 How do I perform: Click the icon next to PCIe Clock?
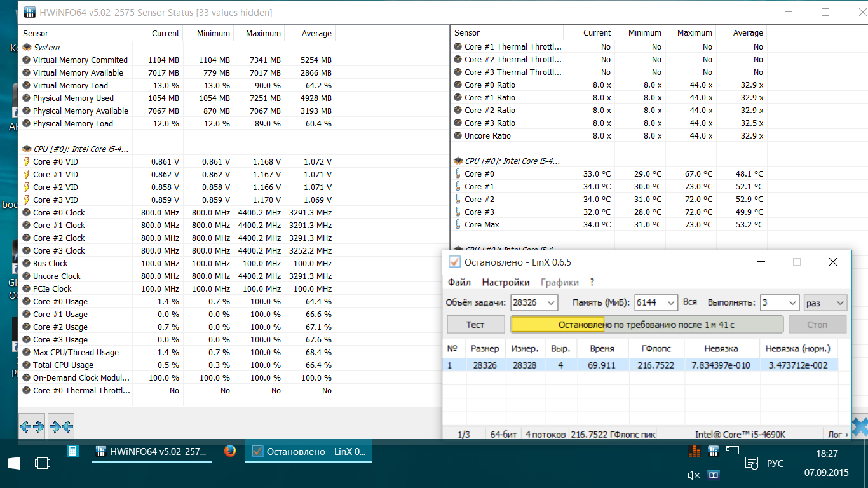26,288
